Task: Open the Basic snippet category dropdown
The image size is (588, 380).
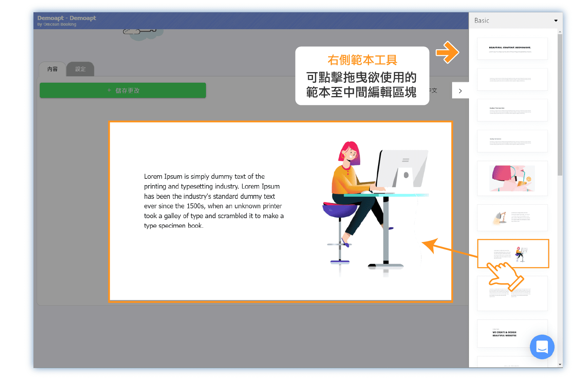Action: pyautogui.click(x=515, y=21)
